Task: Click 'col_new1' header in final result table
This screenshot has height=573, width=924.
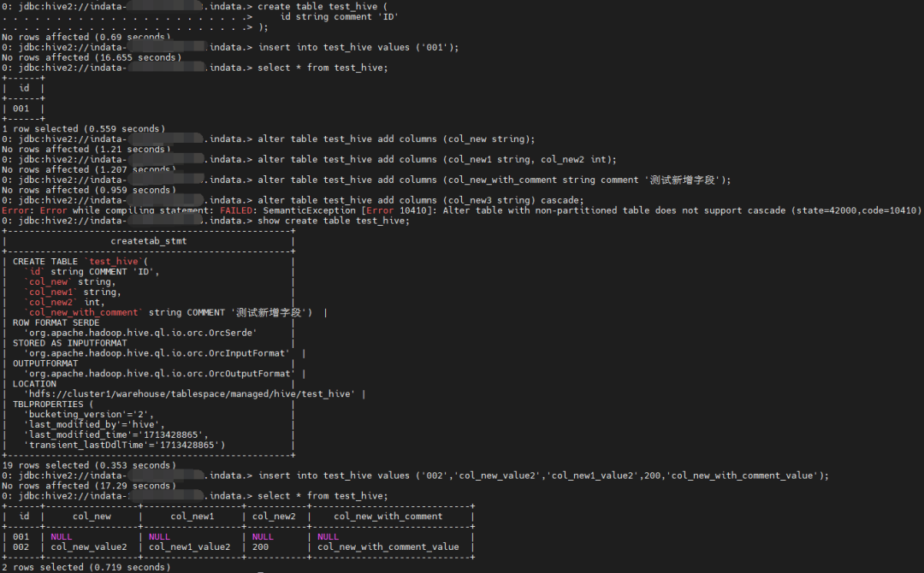Action: (192, 517)
